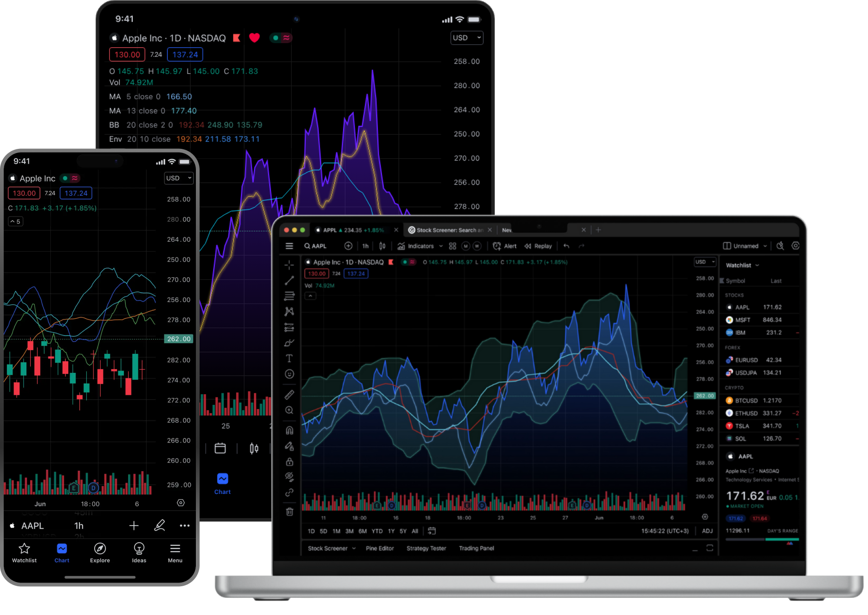Click the magnet mode icon

pyautogui.click(x=289, y=430)
